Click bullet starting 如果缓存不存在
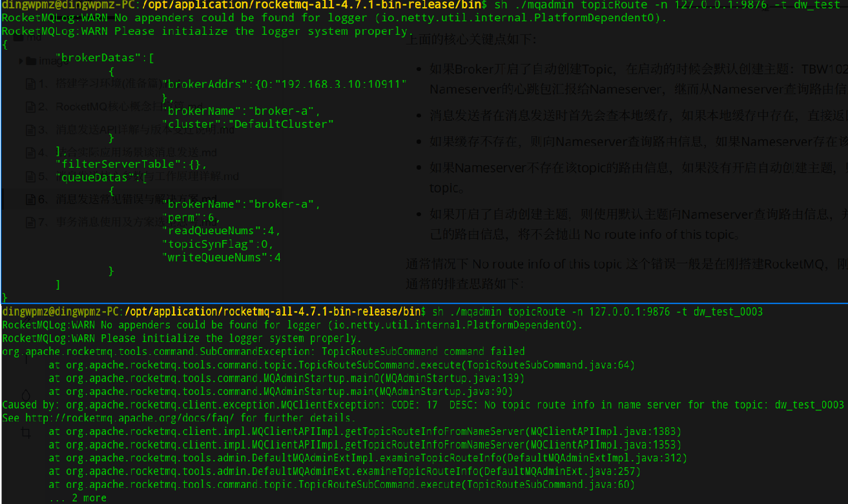Image resolution: width=848 pixels, height=504 pixels. (x=638, y=141)
